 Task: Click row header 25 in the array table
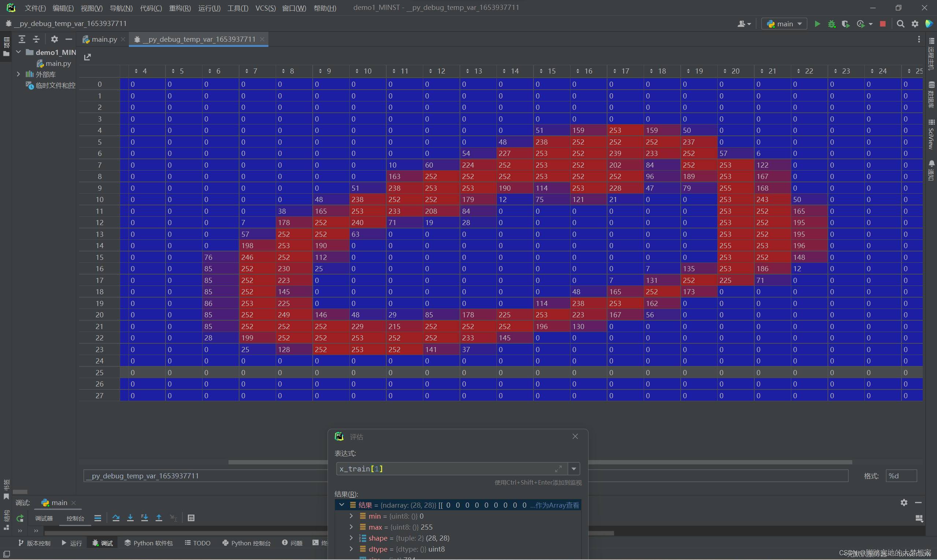[99, 373]
